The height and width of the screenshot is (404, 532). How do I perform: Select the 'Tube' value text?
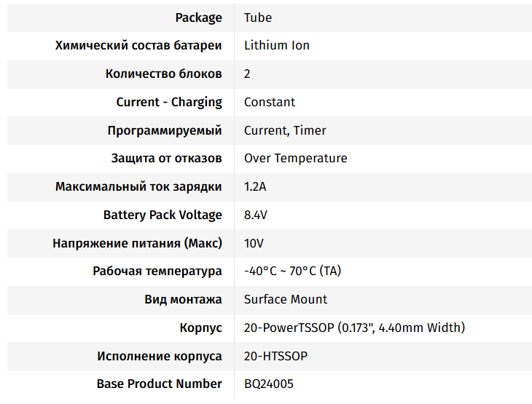tap(258, 17)
